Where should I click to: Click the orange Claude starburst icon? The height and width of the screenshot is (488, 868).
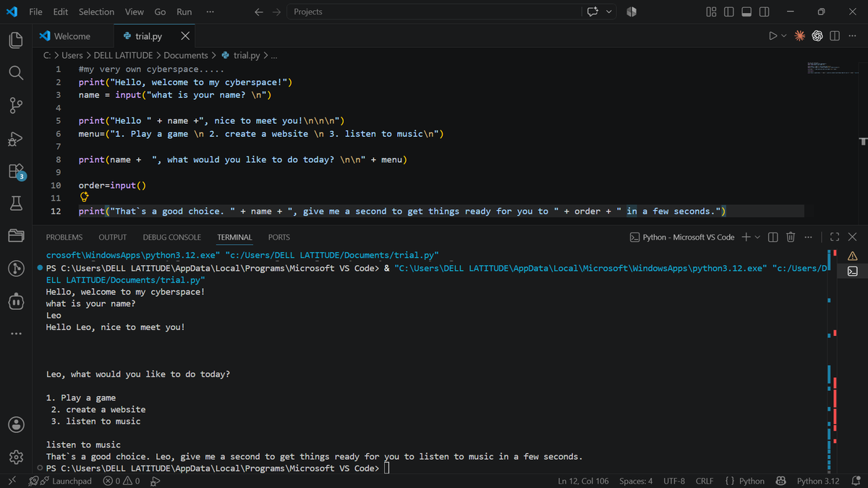(x=800, y=35)
